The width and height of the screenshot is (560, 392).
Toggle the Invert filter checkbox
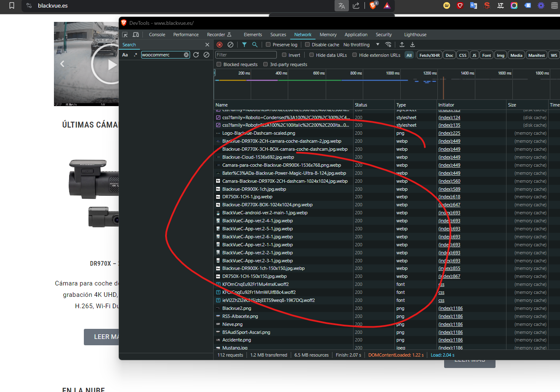point(284,55)
